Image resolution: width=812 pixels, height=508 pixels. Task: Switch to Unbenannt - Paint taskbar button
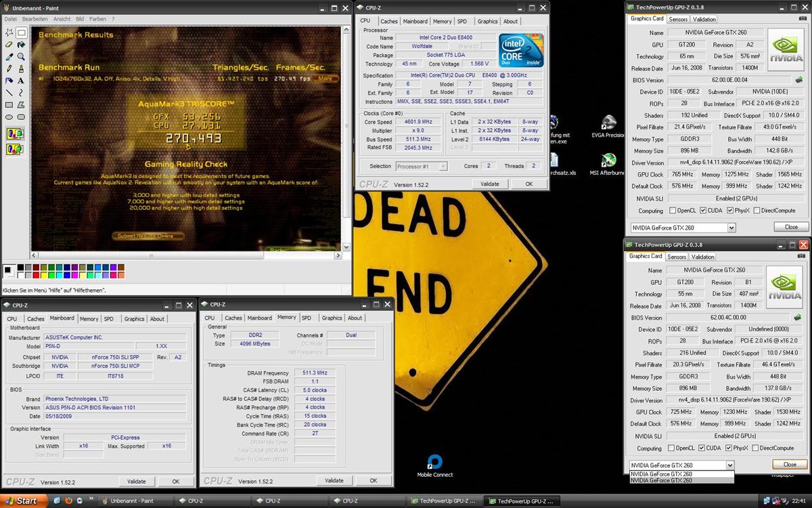pos(135,501)
